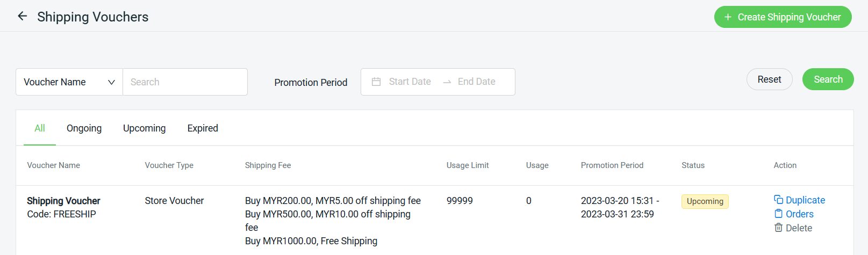The image size is (868, 255).
Task: Click the Upcoming status badge
Action: [705, 201]
